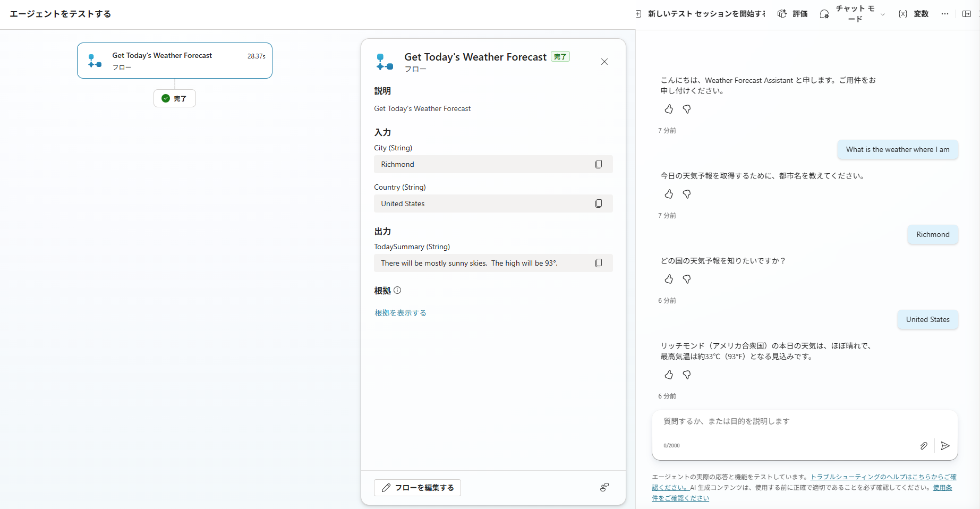Open the 変数 variables panel
Image resolution: width=980 pixels, height=509 pixels.
pos(914,14)
